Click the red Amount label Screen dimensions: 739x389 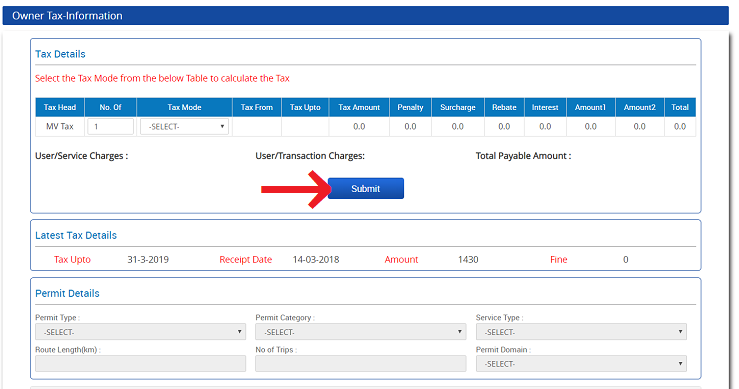coord(401,259)
